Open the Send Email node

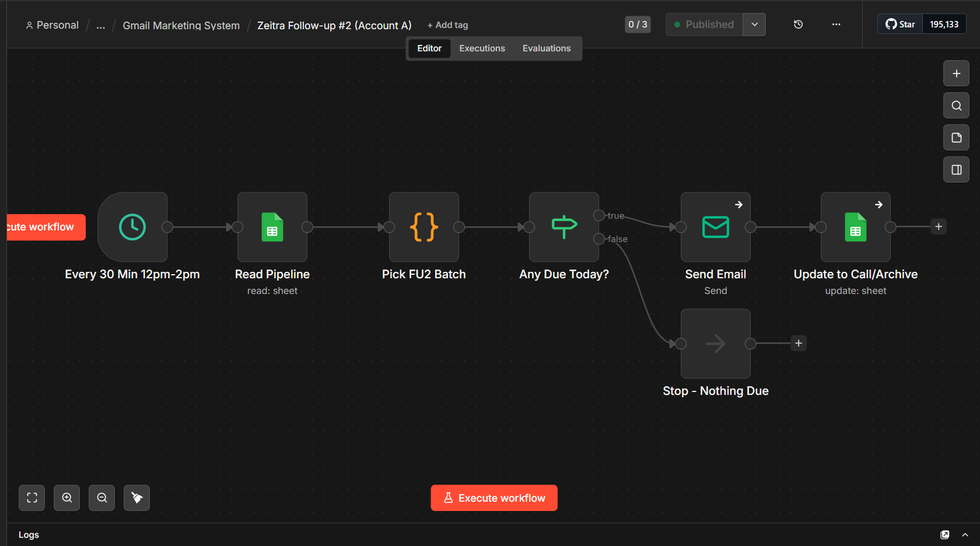[x=716, y=227]
